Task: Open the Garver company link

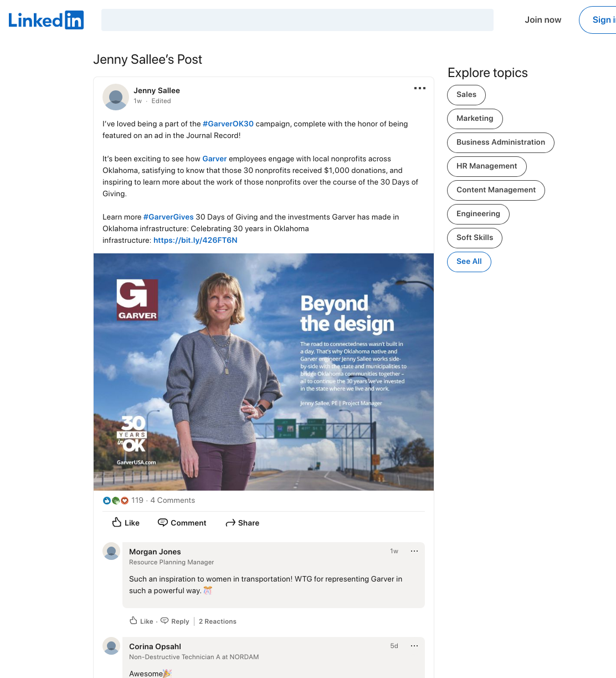Action: pyautogui.click(x=214, y=159)
